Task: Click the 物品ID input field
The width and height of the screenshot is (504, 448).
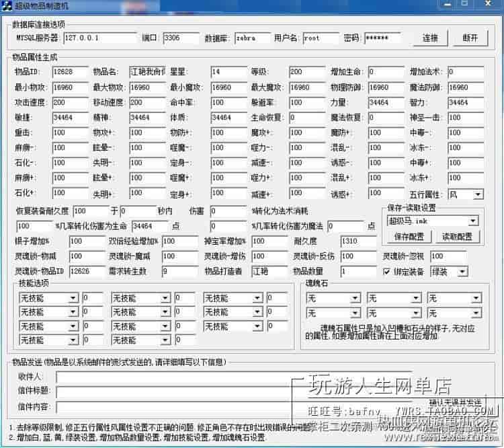Action: tap(70, 72)
